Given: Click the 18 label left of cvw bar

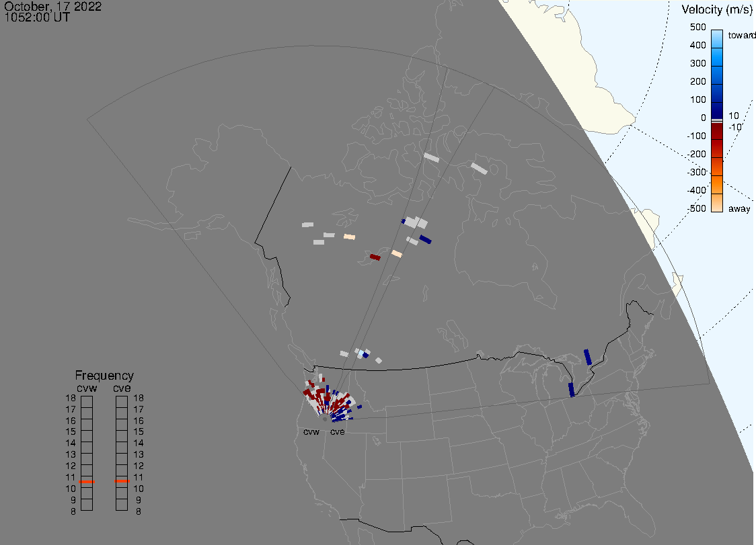Looking at the screenshot, I should [x=71, y=398].
